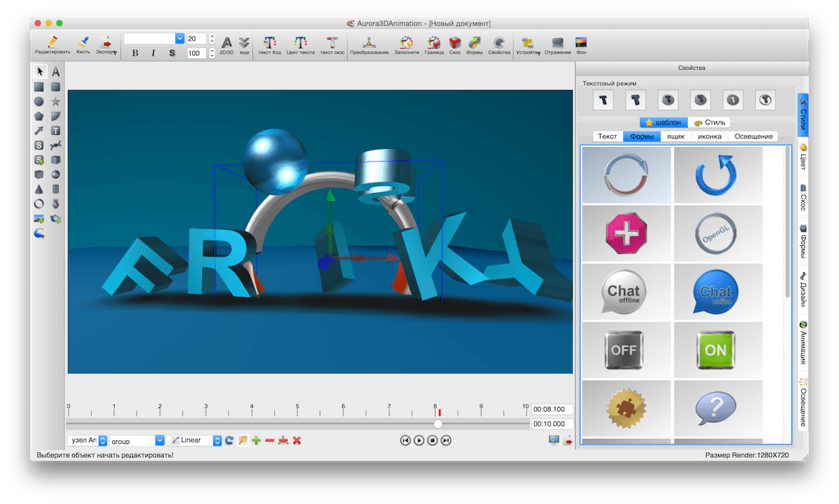The image size is (839, 504).
Task: Click the red timeline marker near 8
Action: coord(439,412)
